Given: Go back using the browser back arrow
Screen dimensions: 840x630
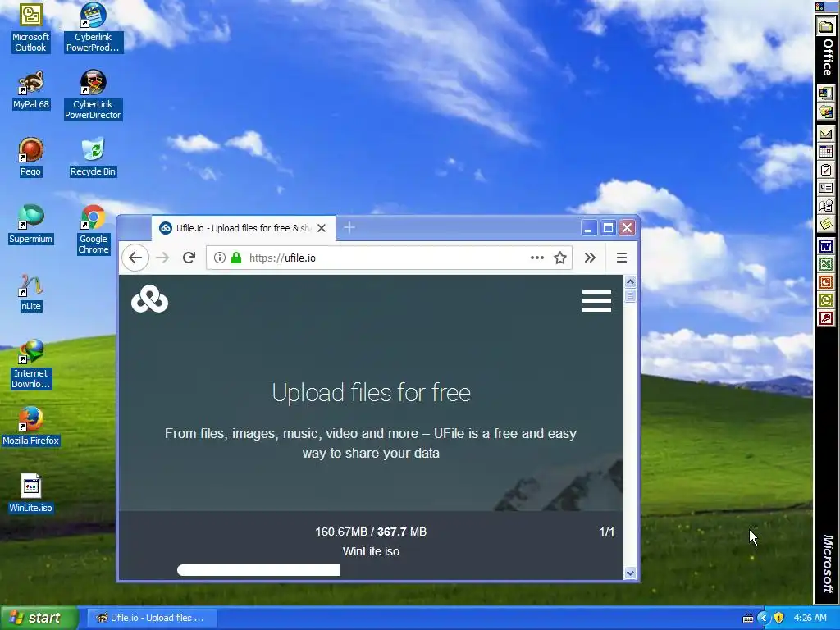Looking at the screenshot, I should click(x=135, y=258).
